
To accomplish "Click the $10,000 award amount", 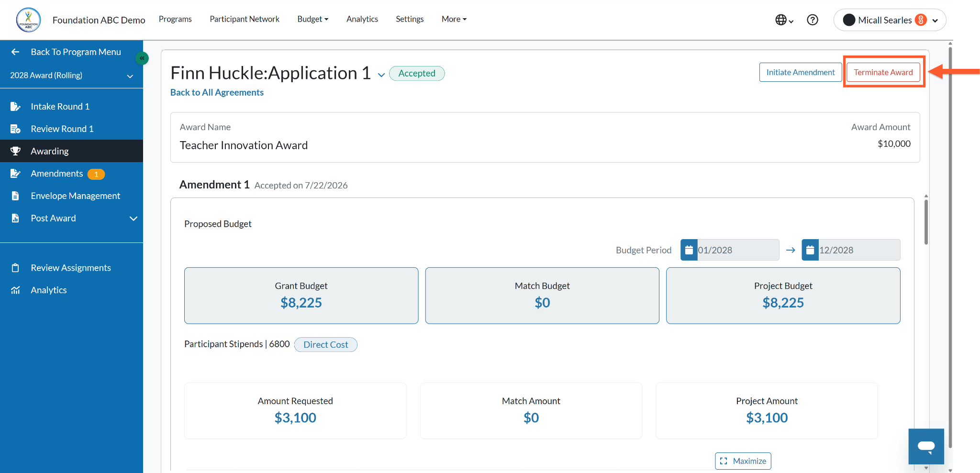I will (x=894, y=143).
